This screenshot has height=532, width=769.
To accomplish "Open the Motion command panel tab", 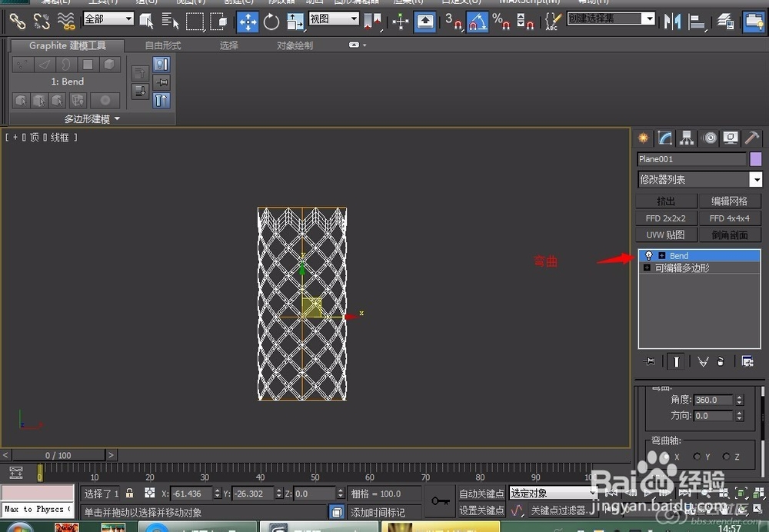I will pyautogui.click(x=709, y=138).
